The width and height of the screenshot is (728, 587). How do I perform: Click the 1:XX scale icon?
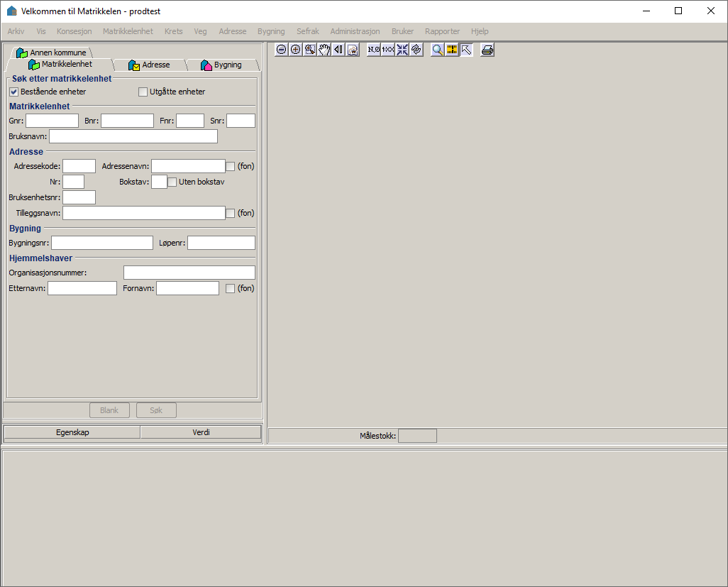[x=388, y=50]
